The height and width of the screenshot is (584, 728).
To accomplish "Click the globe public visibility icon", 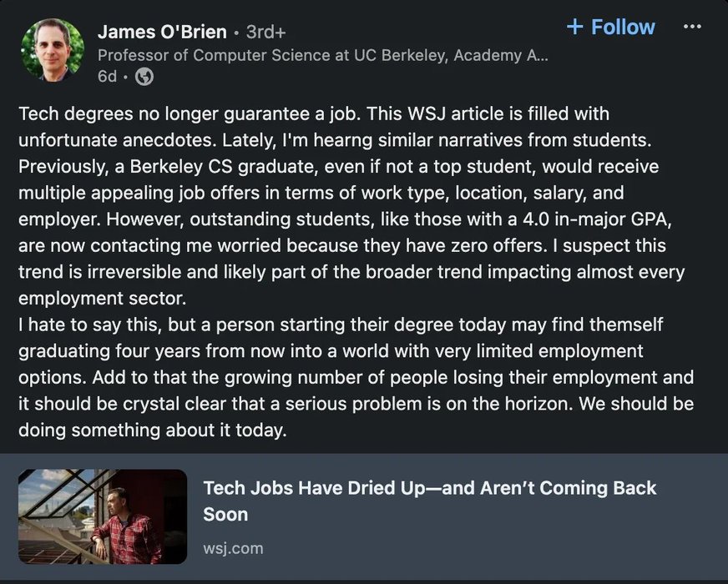I will pyautogui.click(x=144, y=78).
